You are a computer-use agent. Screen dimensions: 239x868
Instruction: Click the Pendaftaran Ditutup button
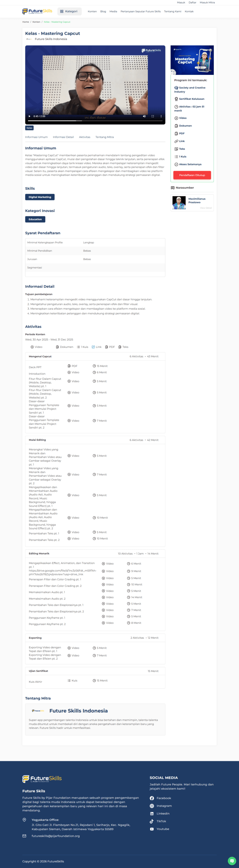coord(192,175)
